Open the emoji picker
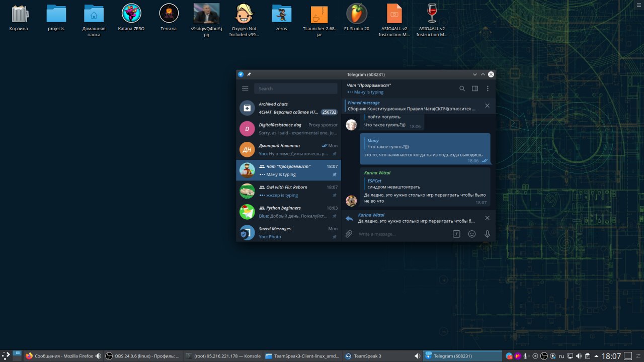The image size is (644, 362). [472, 234]
